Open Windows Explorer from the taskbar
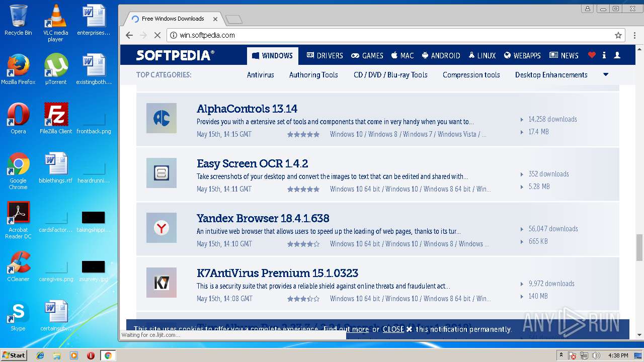The image size is (644, 362). click(x=57, y=355)
